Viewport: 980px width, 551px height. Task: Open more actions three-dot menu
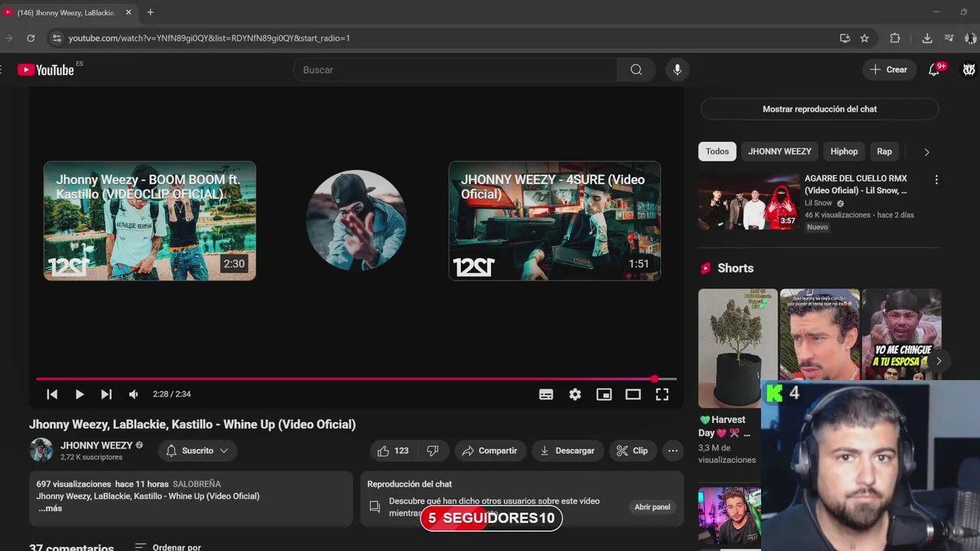(x=673, y=451)
